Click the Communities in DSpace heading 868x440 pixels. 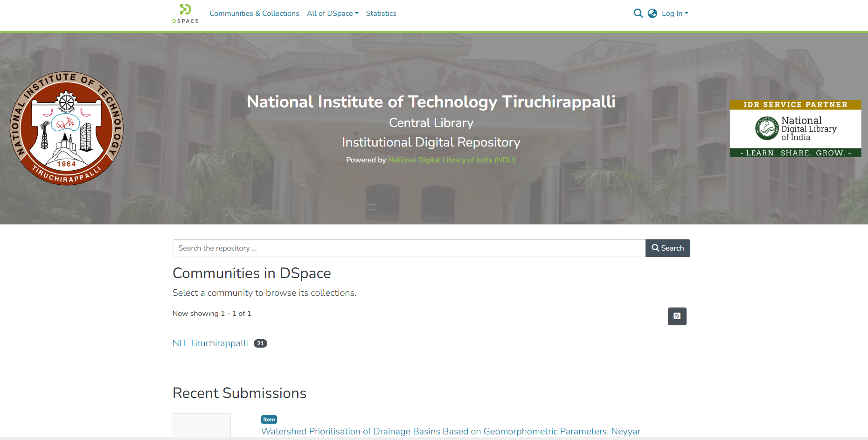pos(252,273)
